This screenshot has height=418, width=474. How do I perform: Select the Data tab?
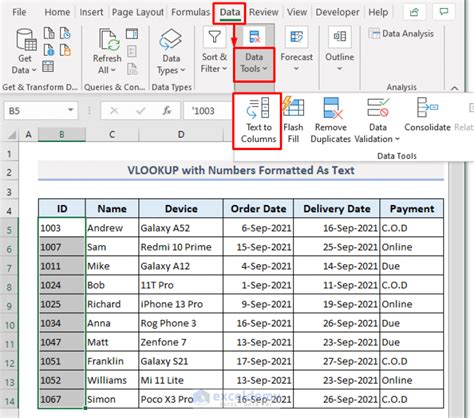230,13
